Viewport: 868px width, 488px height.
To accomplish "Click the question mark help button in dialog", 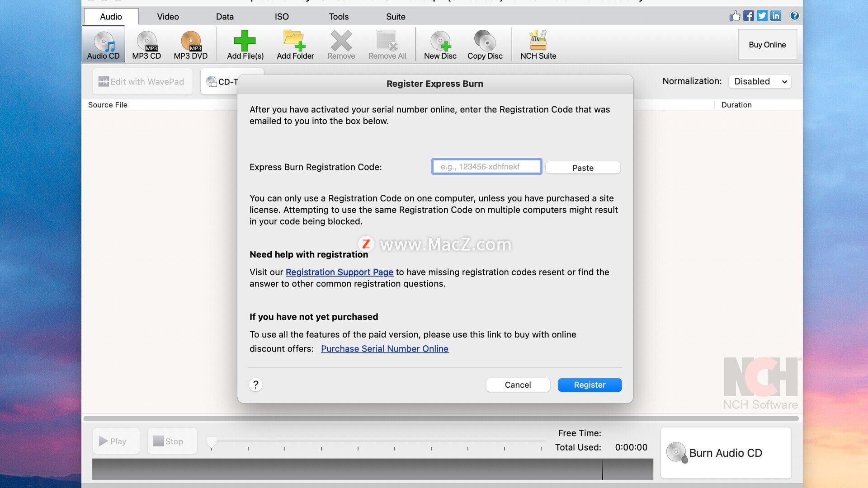I will point(255,385).
